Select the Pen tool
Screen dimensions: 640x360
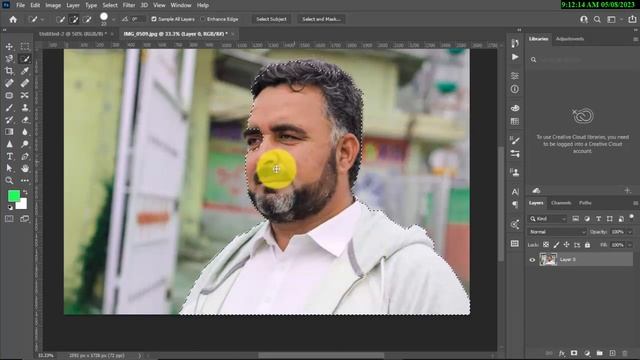click(25, 156)
